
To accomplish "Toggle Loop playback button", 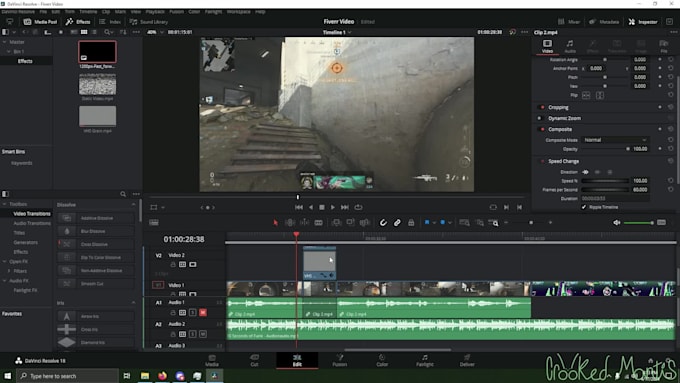I will point(358,207).
